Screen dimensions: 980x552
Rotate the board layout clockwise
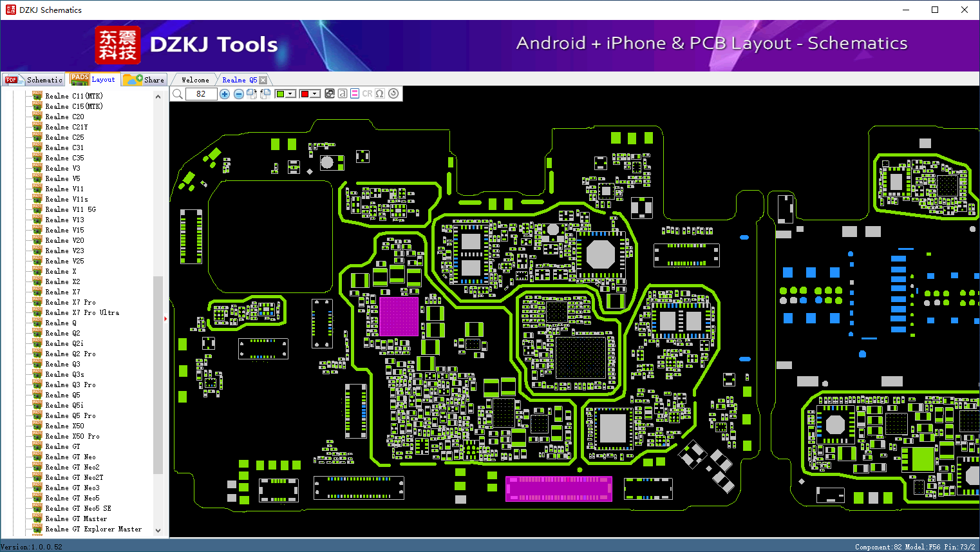(x=252, y=94)
